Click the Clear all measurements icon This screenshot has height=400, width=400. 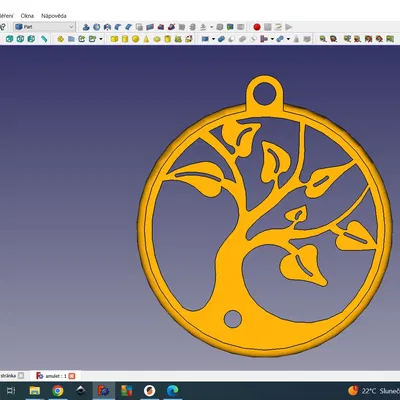click(357, 39)
